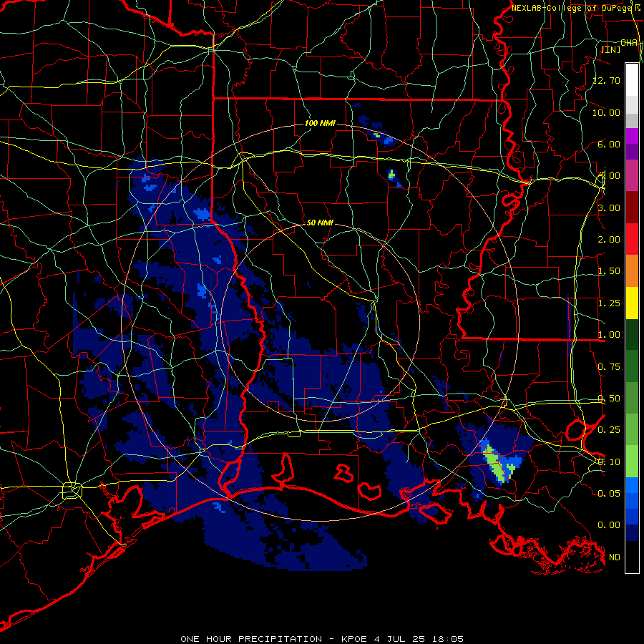This screenshot has width=644, height=644.
Task: Select the bright magenta swatch in color scale
Action: point(632,136)
